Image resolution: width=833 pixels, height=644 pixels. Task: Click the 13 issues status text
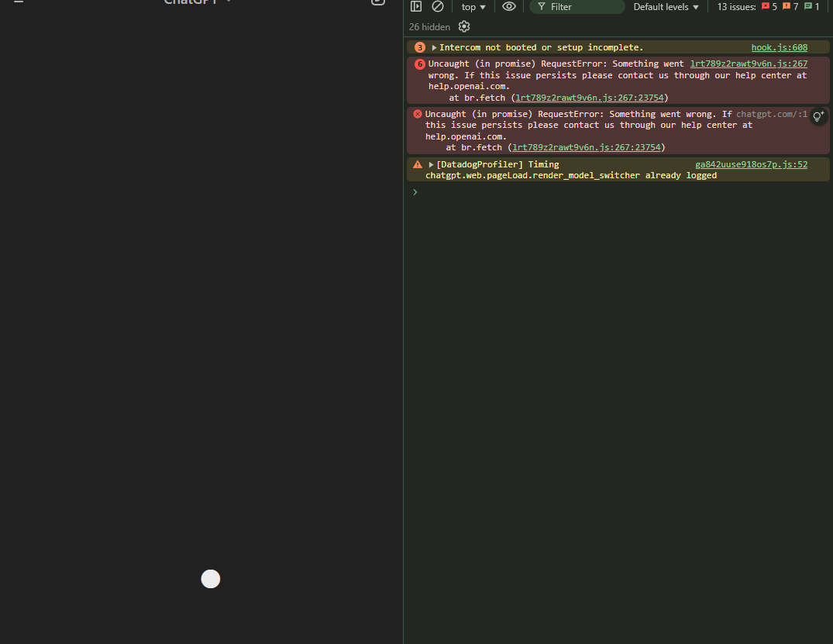736,6
